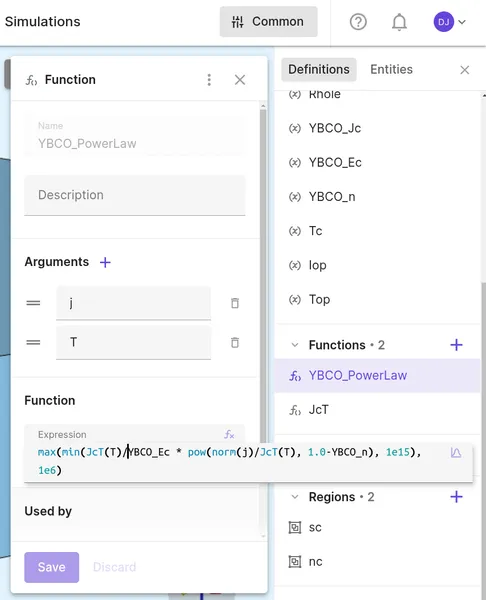
Task: Click the fx expression helper icon
Action: click(229, 435)
